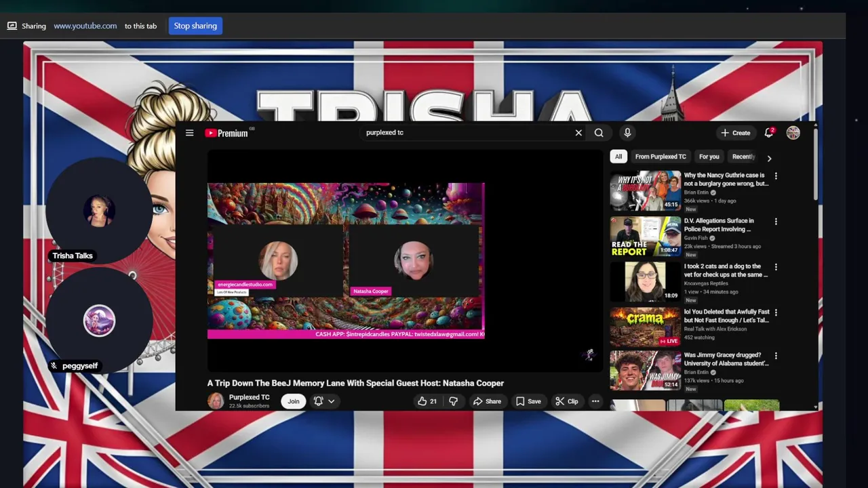
Task: Click Real Talk with Alex Erickson channel name
Action: click(x=715, y=329)
